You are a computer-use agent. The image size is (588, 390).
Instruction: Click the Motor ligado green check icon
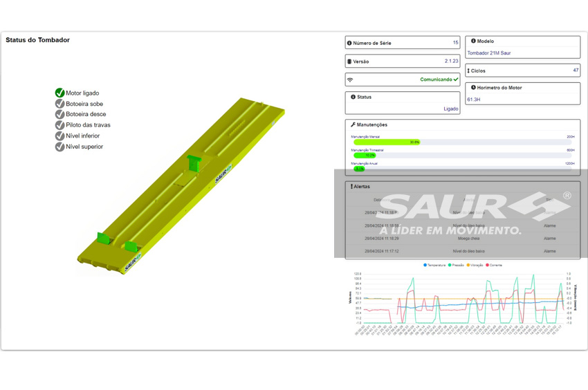tap(59, 93)
